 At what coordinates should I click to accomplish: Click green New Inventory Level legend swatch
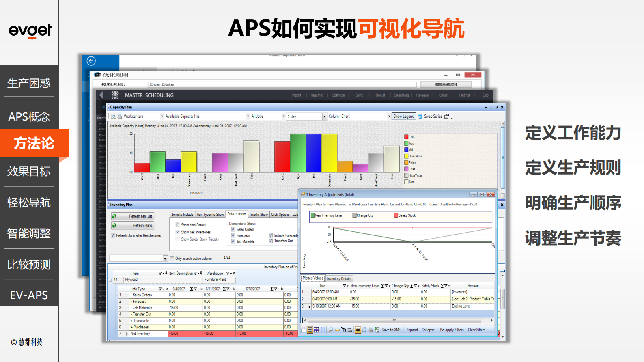[313, 215]
